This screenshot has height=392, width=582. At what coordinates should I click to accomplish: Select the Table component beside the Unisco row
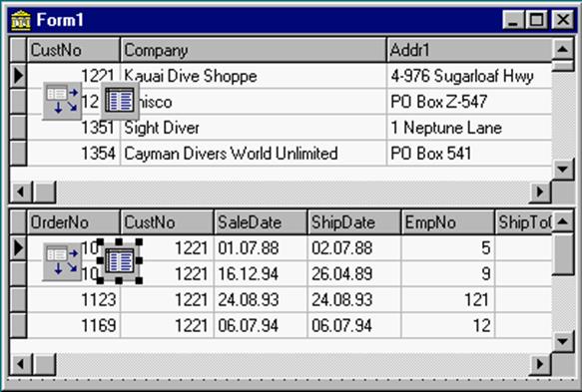(120, 101)
